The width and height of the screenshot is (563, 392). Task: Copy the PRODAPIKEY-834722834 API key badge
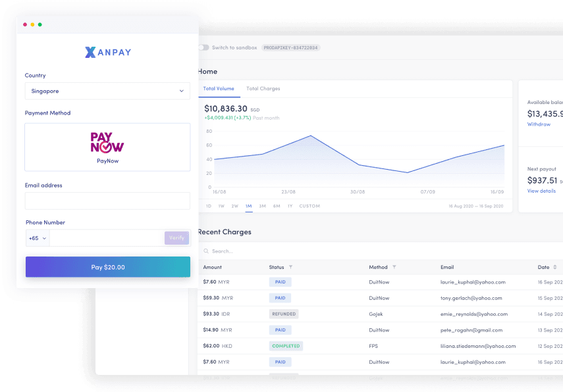pos(290,47)
